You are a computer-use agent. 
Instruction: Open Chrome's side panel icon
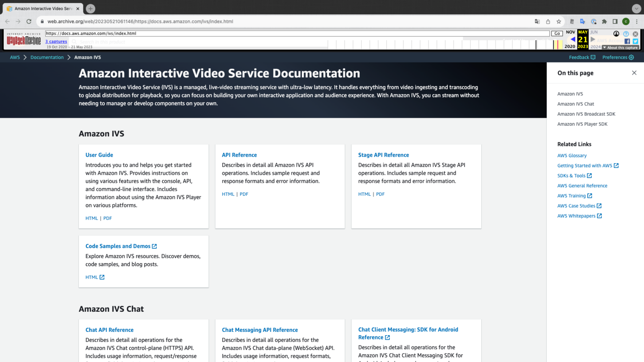coord(615,21)
